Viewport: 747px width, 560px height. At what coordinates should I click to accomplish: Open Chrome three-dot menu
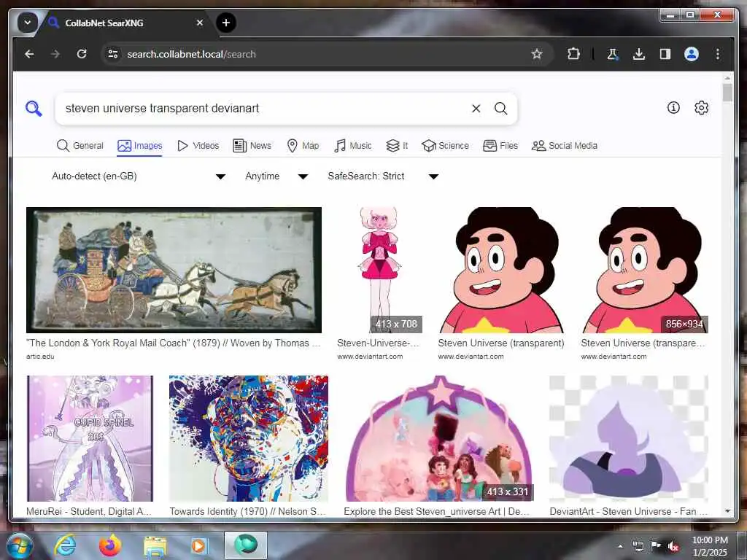pos(718,54)
